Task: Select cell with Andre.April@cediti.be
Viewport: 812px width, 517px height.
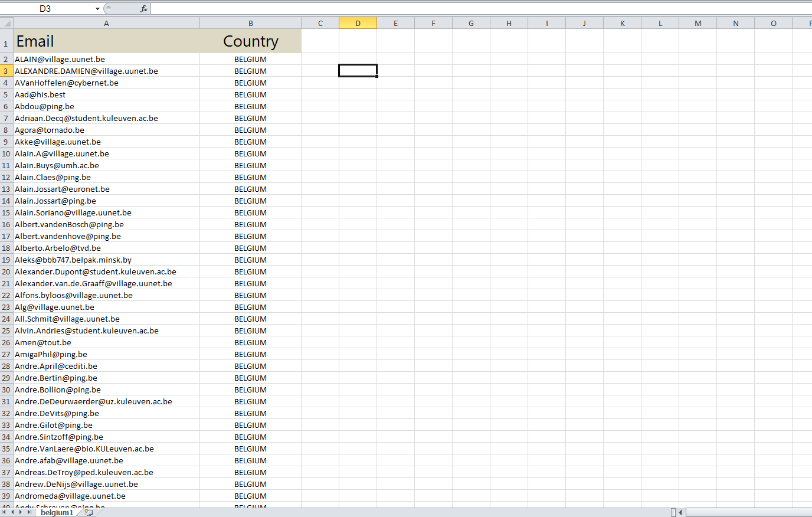Action: click(106, 366)
